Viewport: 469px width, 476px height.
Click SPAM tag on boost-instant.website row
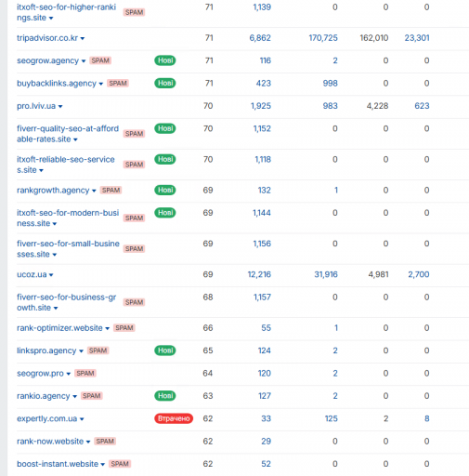tap(120, 464)
